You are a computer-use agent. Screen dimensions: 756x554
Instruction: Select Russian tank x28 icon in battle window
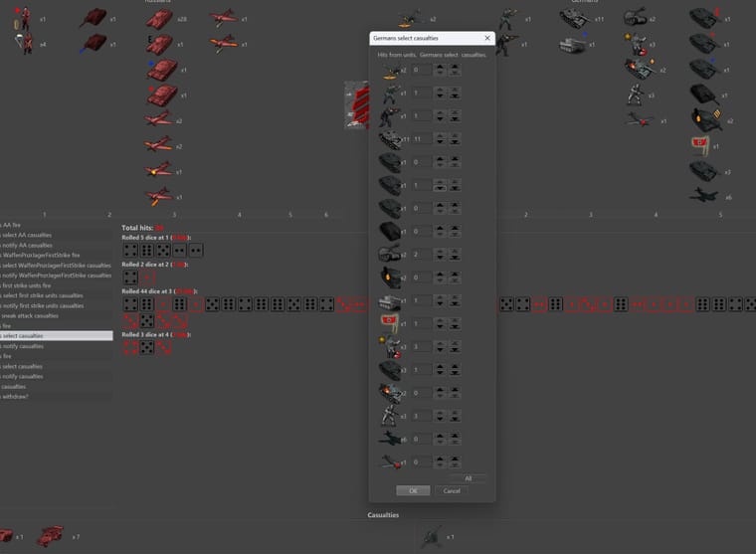tap(159, 20)
